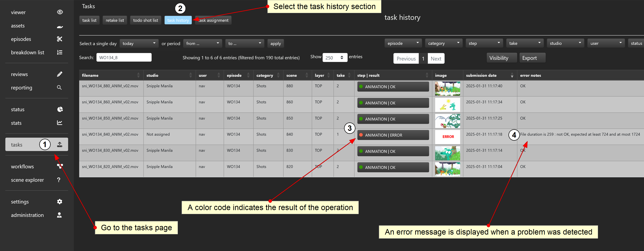Click the stats line chart icon
The width and height of the screenshot is (644, 251).
click(60, 123)
